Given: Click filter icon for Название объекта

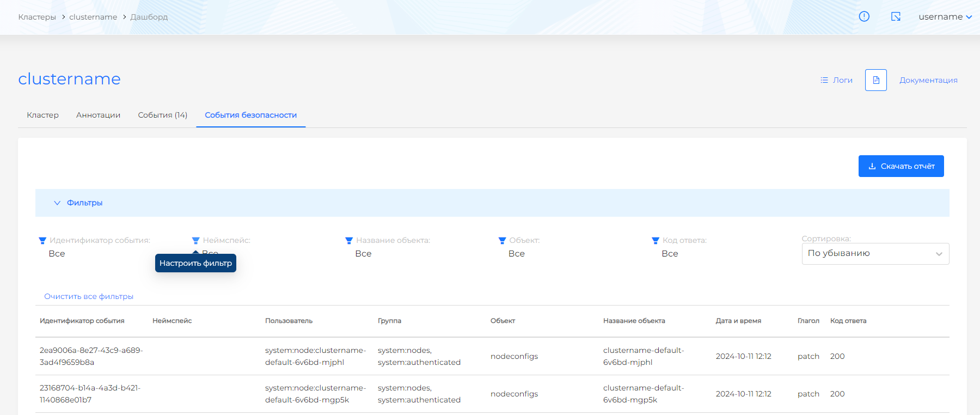Looking at the screenshot, I should [x=349, y=241].
